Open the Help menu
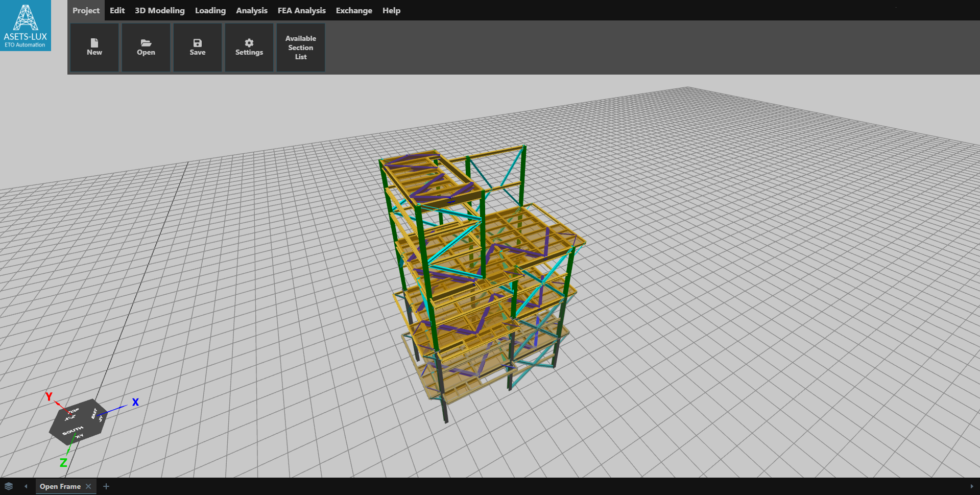 [391, 10]
